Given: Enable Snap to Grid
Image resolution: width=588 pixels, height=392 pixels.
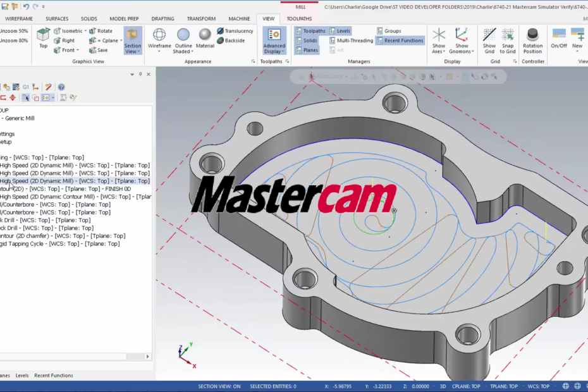Looking at the screenshot, I should click(x=508, y=40).
